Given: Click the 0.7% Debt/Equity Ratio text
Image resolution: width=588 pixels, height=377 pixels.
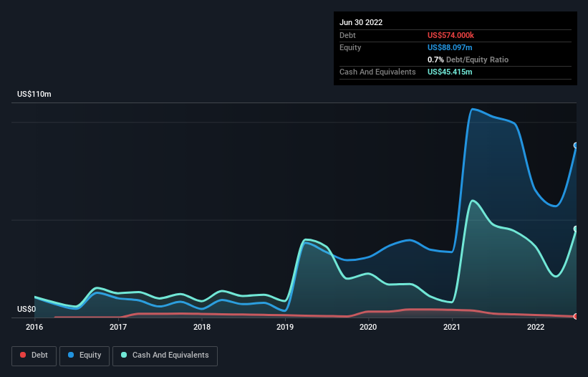Looking at the screenshot, I should (468, 59).
